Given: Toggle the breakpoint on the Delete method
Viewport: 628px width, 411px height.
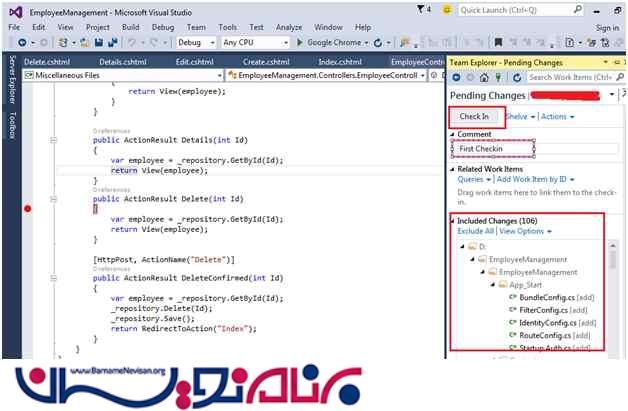Looking at the screenshot, I should 27,208.
